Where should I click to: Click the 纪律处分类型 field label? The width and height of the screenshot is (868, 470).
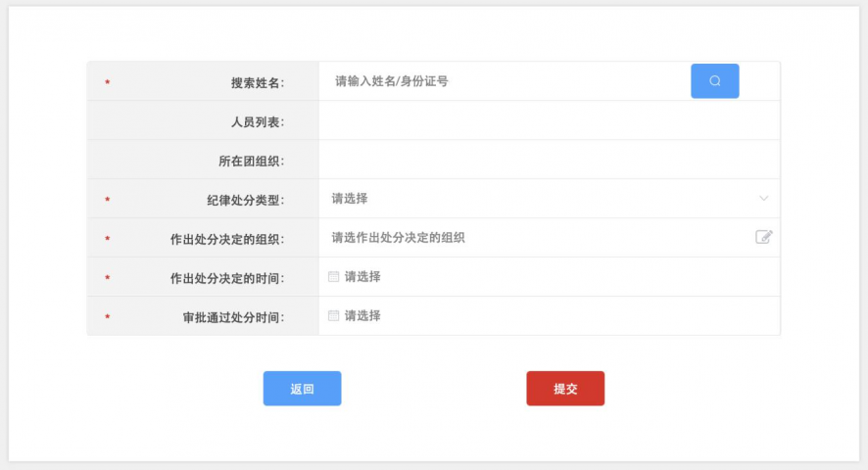point(245,201)
